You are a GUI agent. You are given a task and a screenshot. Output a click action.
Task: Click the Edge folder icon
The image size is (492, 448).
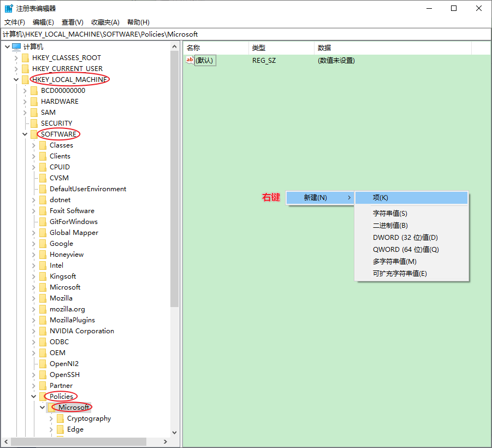(x=61, y=429)
